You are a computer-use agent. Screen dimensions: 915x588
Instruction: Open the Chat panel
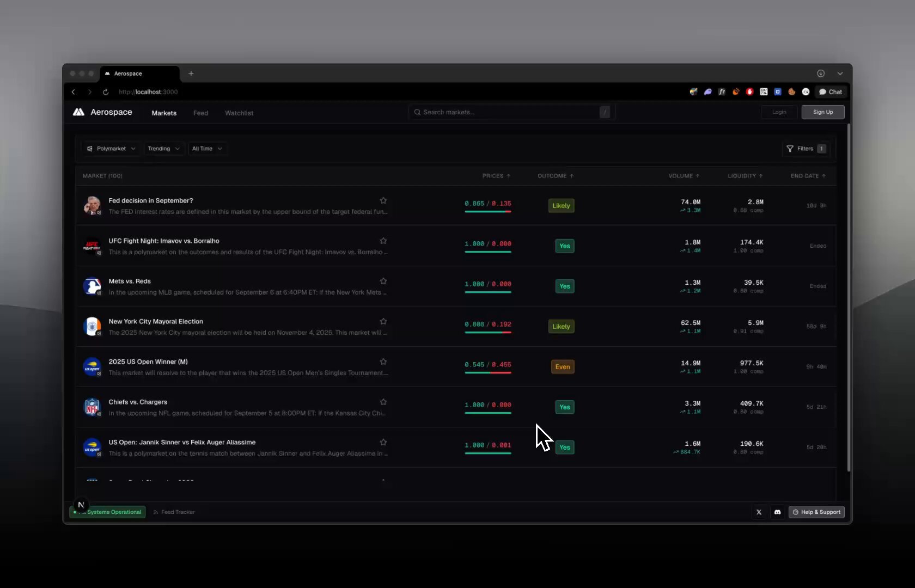[x=830, y=92]
